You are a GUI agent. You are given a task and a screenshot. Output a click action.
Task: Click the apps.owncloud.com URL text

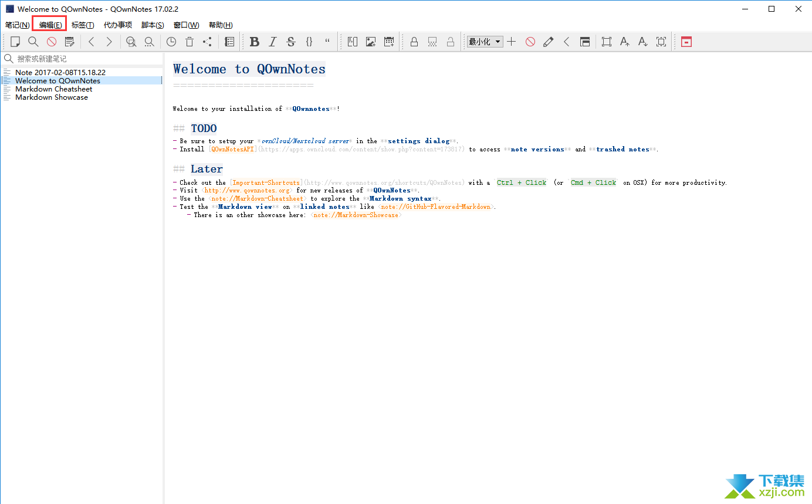pos(362,150)
